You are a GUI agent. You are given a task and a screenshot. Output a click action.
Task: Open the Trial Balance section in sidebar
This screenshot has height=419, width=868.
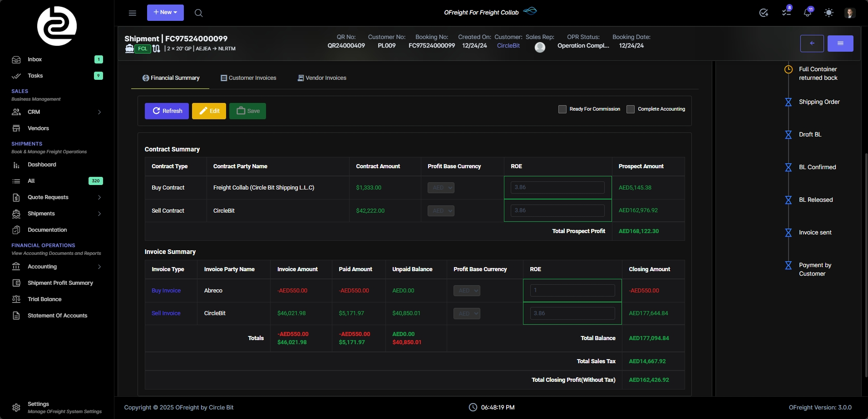(x=44, y=299)
